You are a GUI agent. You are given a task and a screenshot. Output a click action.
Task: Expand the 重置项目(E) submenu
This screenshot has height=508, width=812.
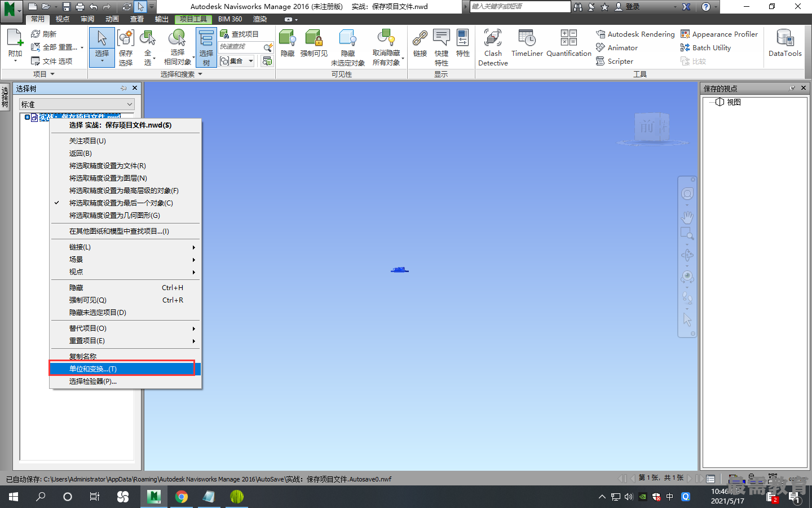click(x=125, y=340)
